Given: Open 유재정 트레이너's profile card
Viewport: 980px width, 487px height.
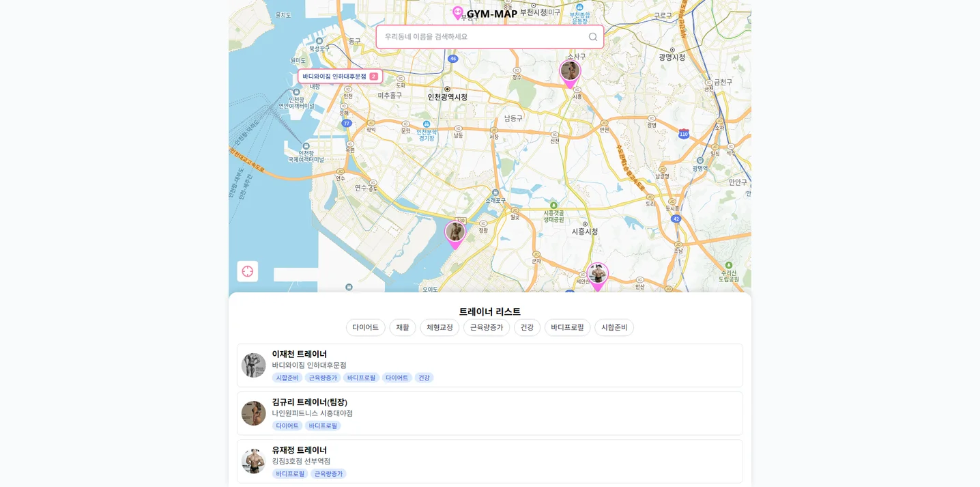Looking at the screenshot, I should [490, 461].
